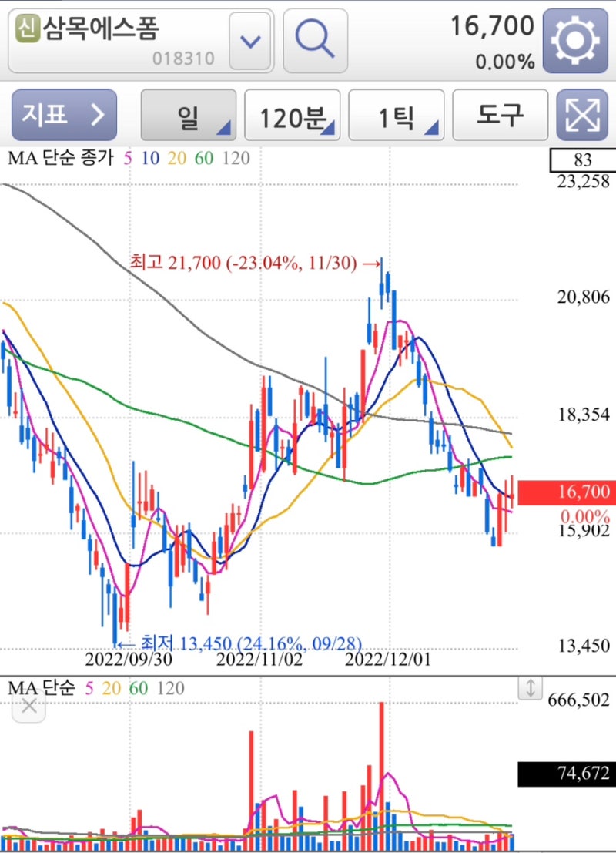616x853 pixels.
Task: Tap the 5 MA price legend value
Action: click(128, 158)
